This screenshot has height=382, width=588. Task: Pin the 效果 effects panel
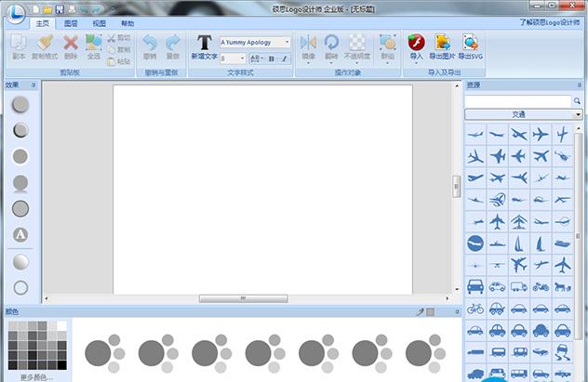(x=33, y=86)
